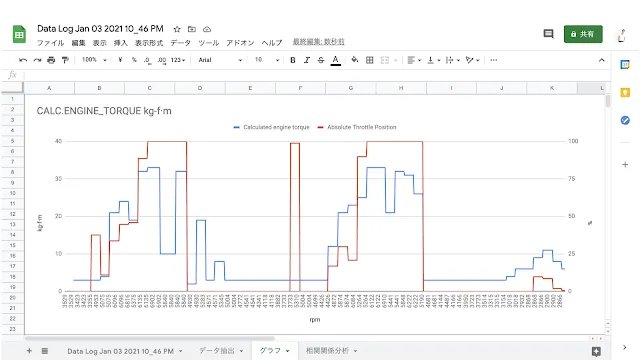Open Google Tasks side panel
640x360 pixels.
click(625, 120)
